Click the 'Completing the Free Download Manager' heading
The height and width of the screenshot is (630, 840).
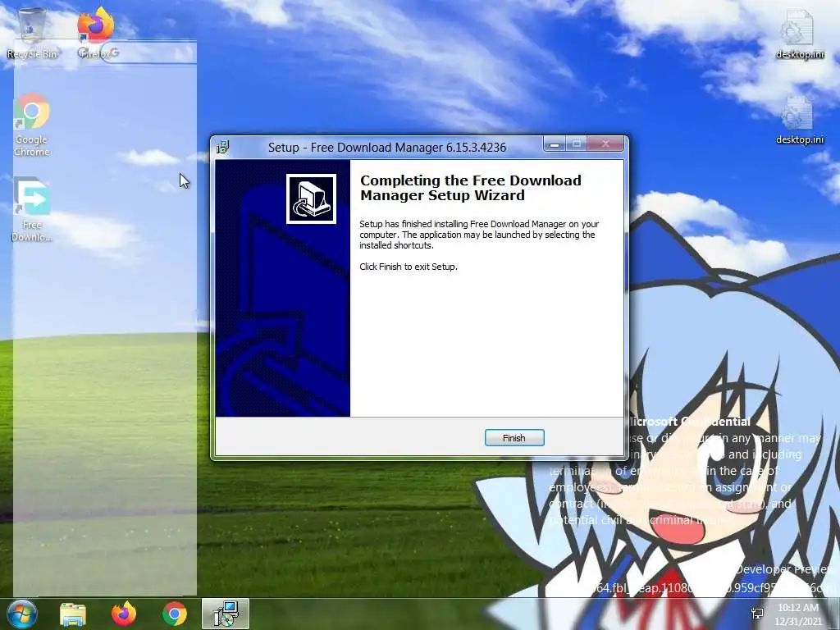470,188
